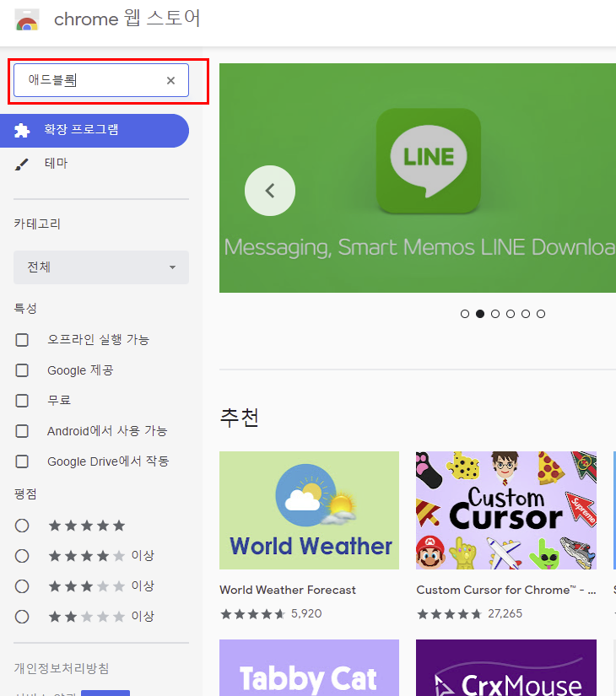Jump to third carousel dot
Screen dimensions: 616x696
coord(495,314)
